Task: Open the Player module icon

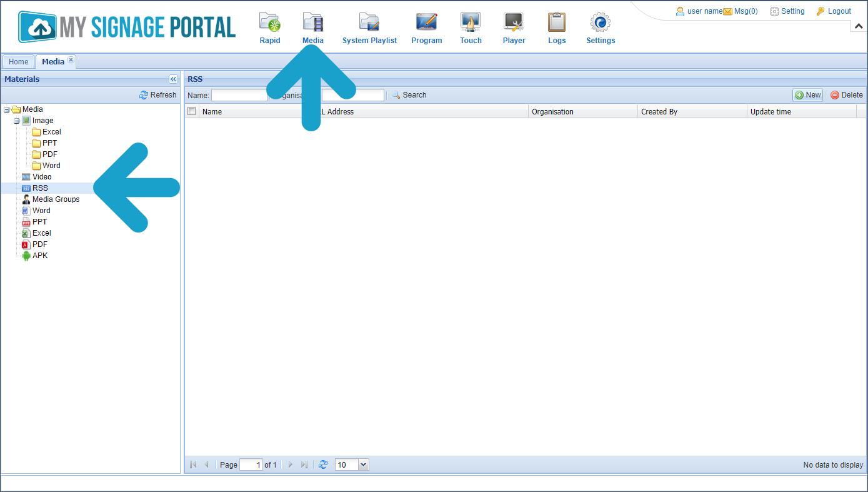Action: tap(514, 23)
